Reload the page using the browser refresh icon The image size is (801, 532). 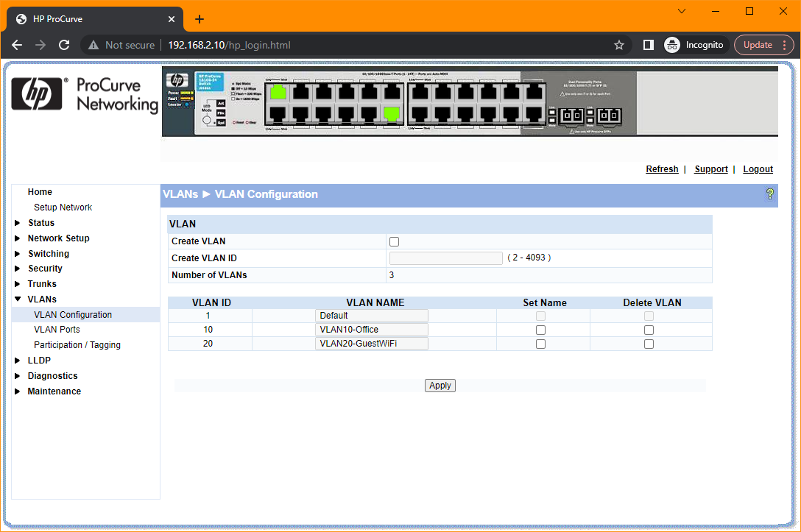(64, 44)
